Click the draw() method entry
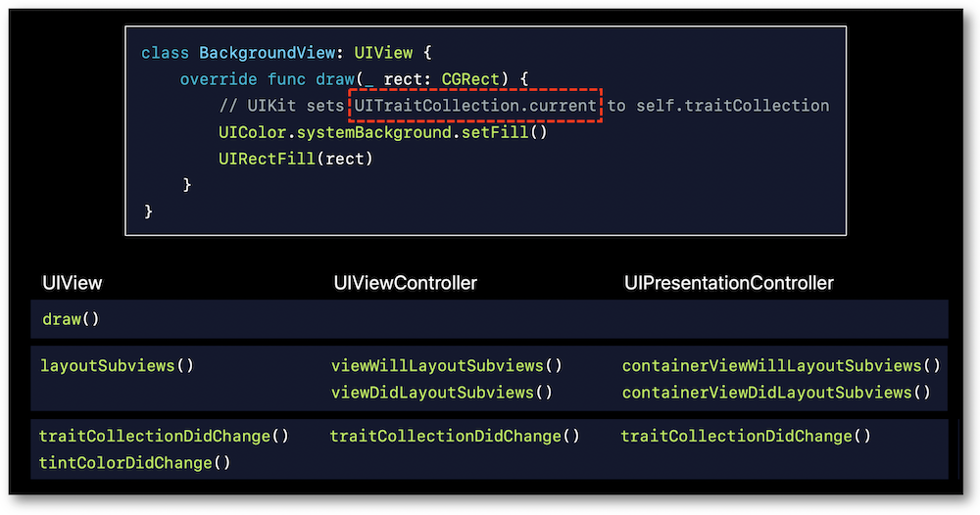The width and height of the screenshot is (980, 515). pos(71,319)
